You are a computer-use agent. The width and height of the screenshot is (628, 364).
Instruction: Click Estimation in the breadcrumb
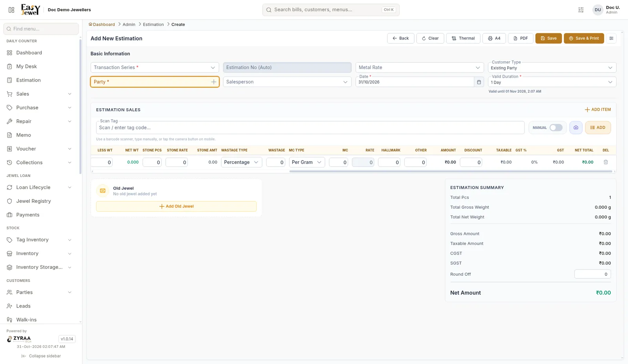153,24
